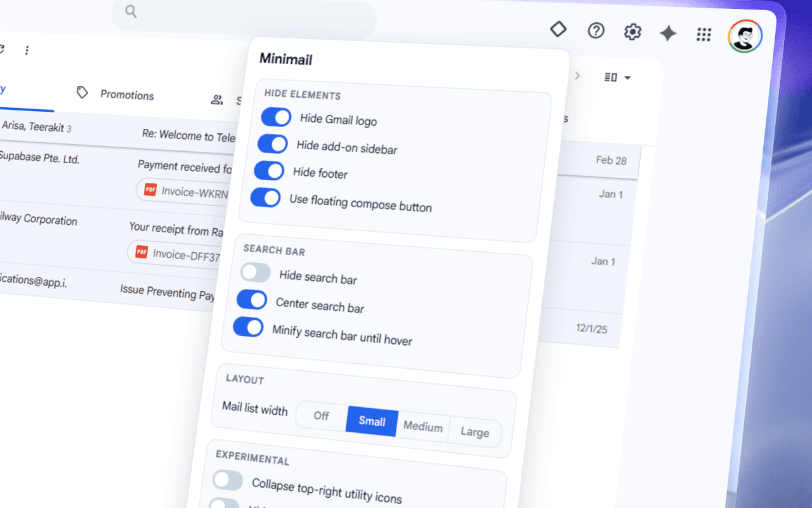Click the search magnifier icon
The image size is (812, 508).
[x=131, y=11]
